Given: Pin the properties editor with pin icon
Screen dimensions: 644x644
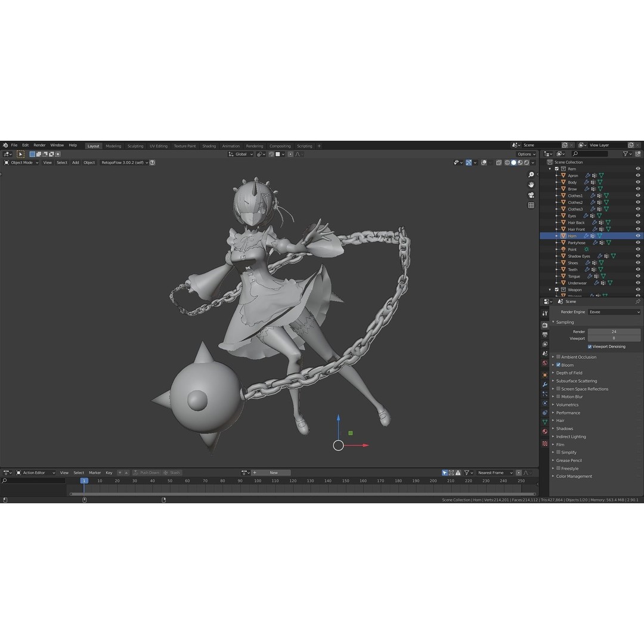Looking at the screenshot, I should 637,302.
